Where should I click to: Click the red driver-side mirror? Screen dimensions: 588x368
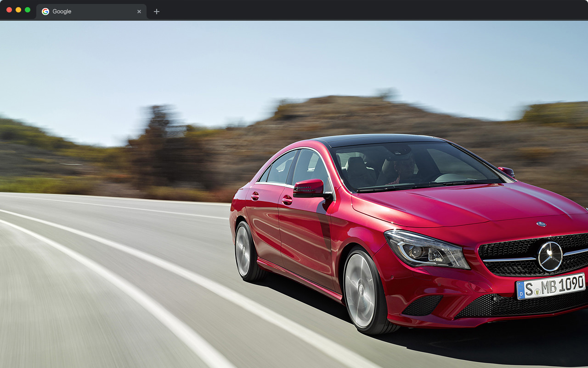pos(310,188)
